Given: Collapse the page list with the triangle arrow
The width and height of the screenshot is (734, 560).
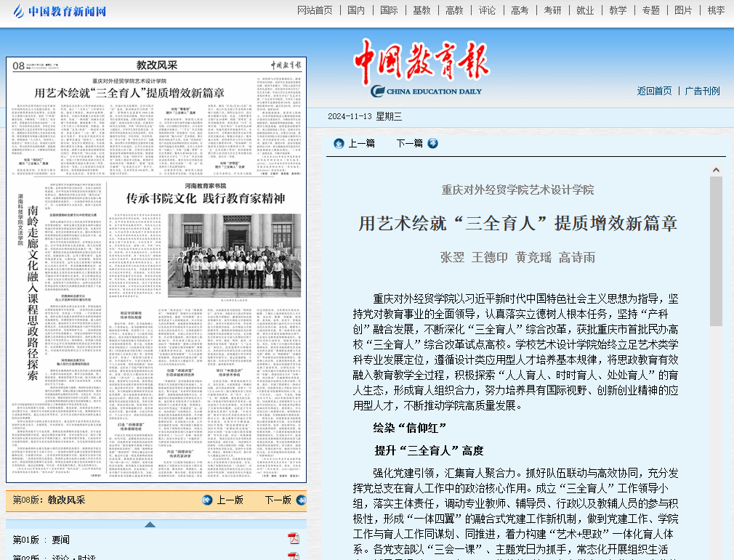Looking at the screenshot, I should pos(150,524).
